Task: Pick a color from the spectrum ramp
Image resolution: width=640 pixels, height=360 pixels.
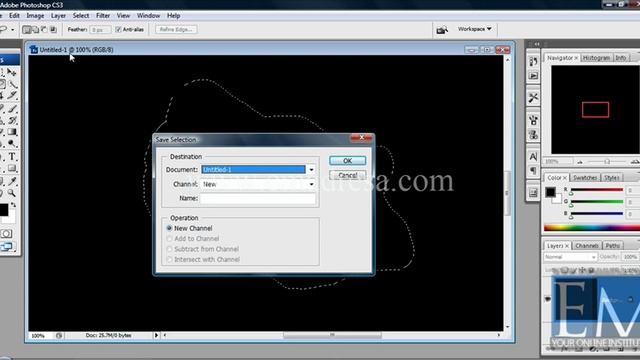Action: 591,228
